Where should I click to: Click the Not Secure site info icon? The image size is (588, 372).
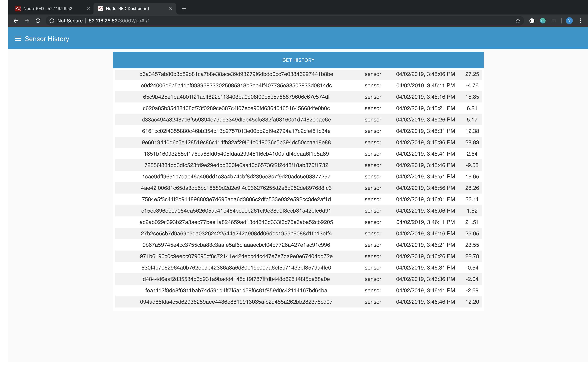(x=52, y=21)
